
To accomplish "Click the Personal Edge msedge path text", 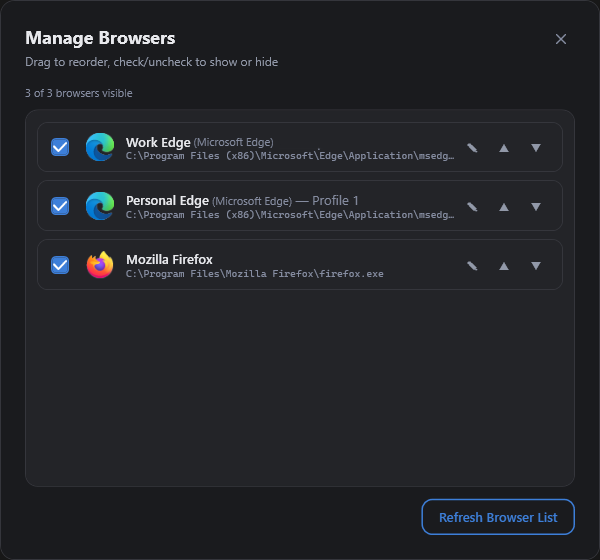I will [290, 215].
